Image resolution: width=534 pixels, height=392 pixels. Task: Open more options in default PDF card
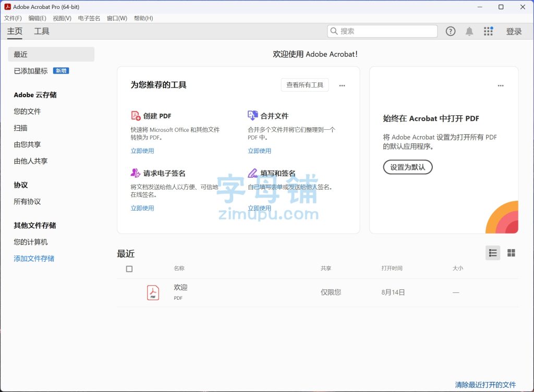click(x=501, y=85)
